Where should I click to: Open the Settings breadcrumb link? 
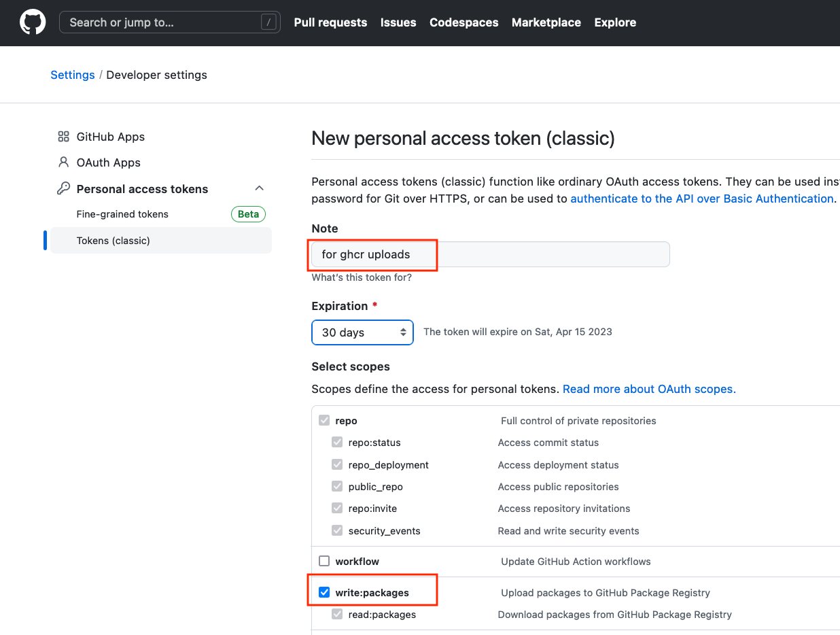pos(73,75)
